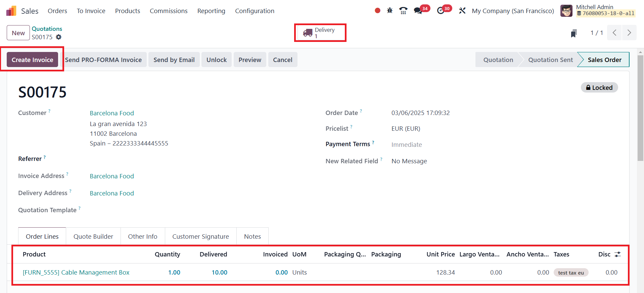Screen dimensions: 644x293
Task: Open Barcelona Food customer link
Action: tap(112, 113)
